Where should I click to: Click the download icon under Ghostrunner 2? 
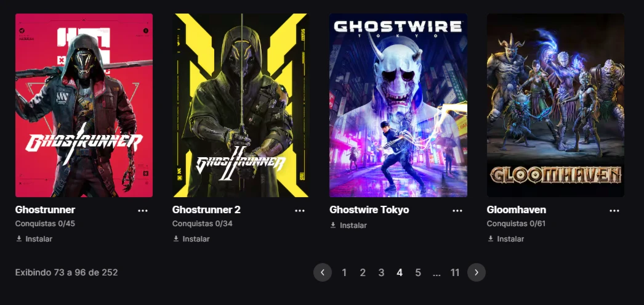(x=176, y=238)
